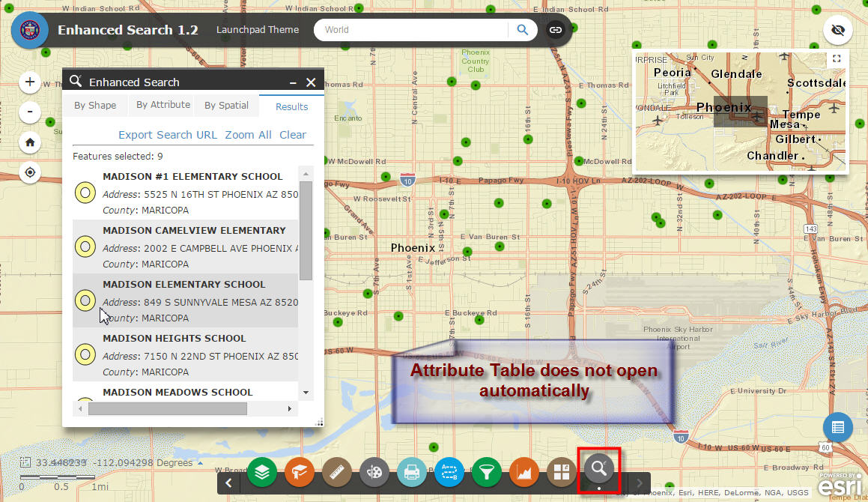The image size is (868, 502).
Task: Click the Zoom All link
Action: pos(248,135)
